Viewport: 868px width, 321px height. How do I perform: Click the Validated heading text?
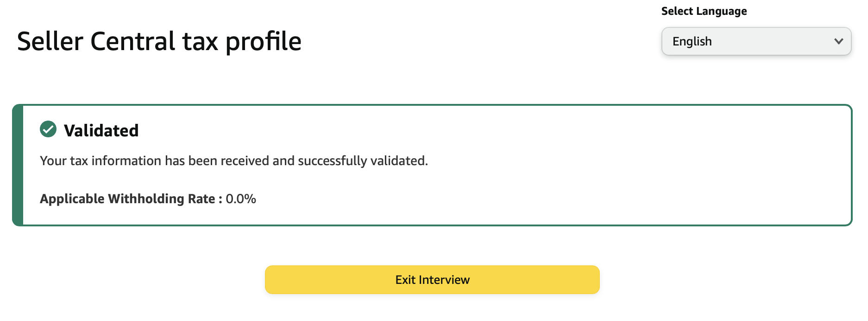coord(101,131)
